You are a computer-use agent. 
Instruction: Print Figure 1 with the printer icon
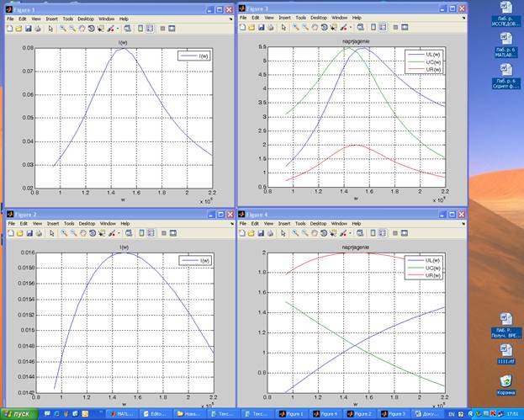point(38,29)
